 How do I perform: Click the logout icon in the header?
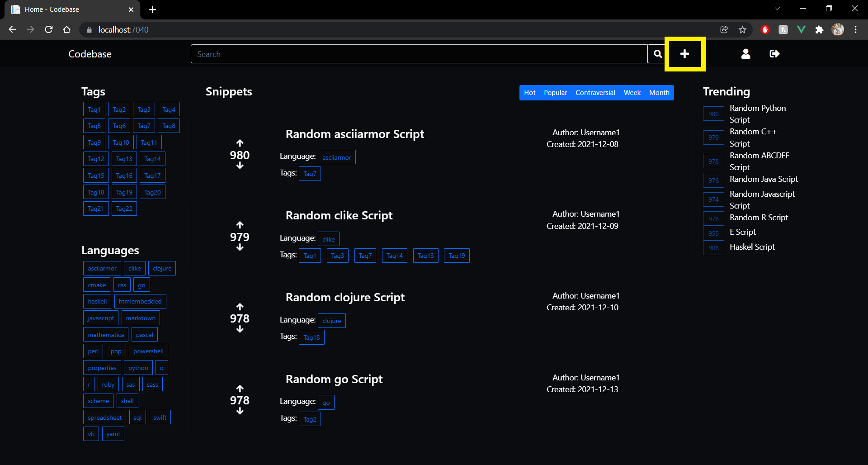[x=774, y=54]
